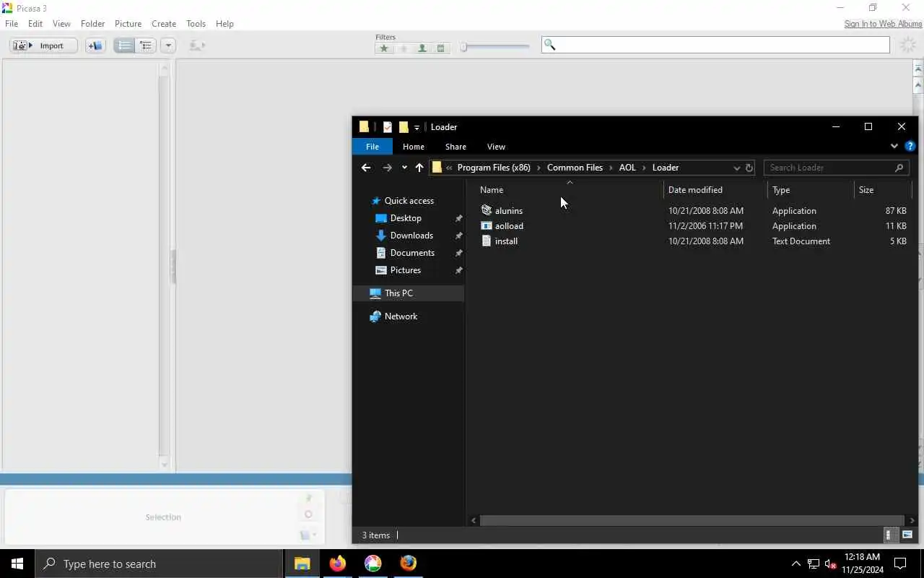Click the Explorer search magnifier icon

(x=899, y=168)
